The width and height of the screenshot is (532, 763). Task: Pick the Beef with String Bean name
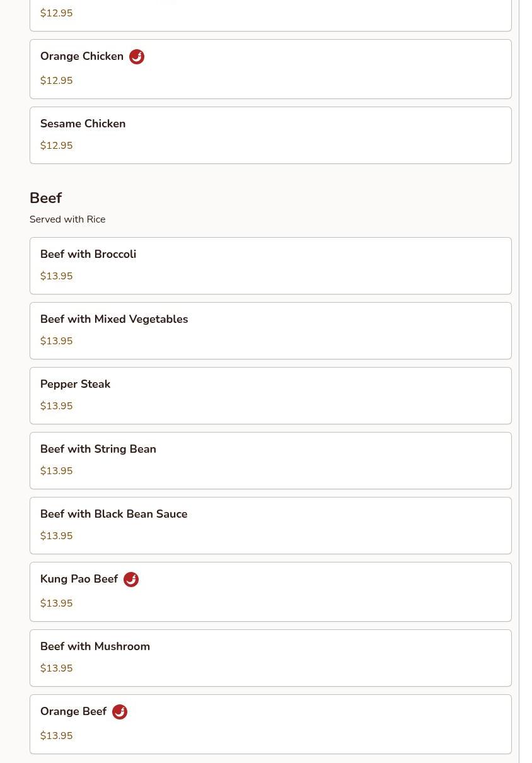(98, 449)
